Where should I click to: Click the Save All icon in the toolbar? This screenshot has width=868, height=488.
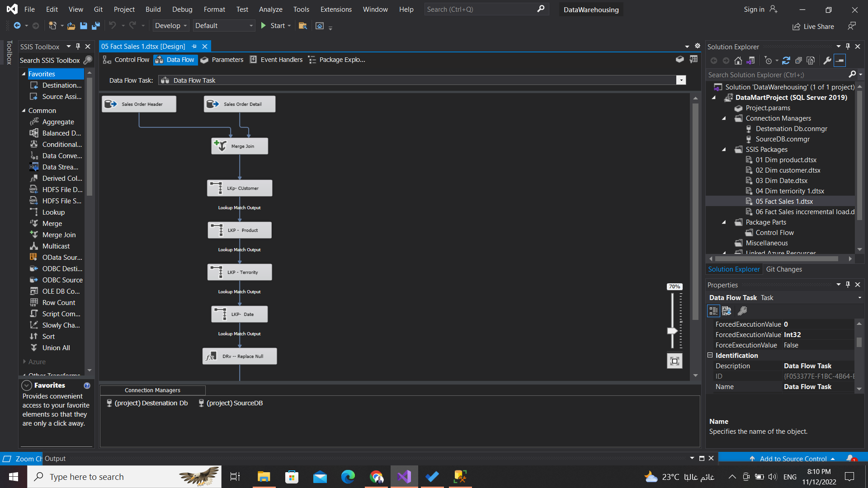[x=95, y=26]
